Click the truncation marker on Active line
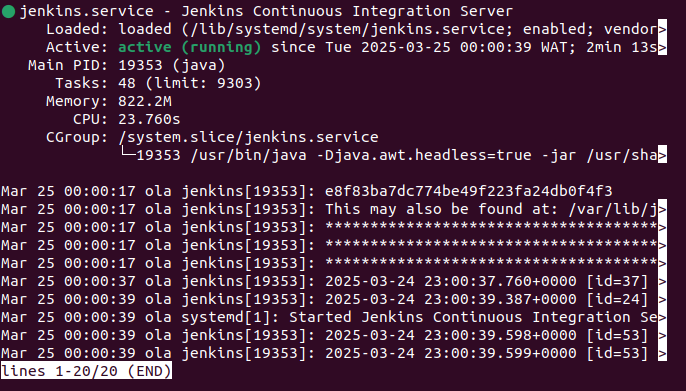 662,47
